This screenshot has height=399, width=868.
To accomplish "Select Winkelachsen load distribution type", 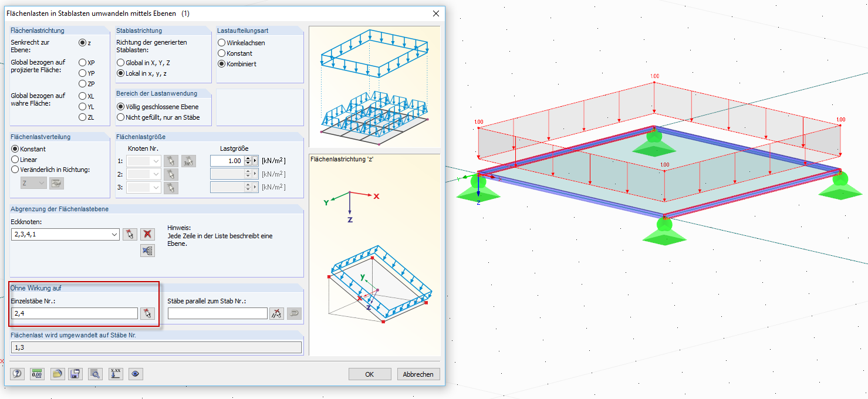I will (x=221, y=43).
